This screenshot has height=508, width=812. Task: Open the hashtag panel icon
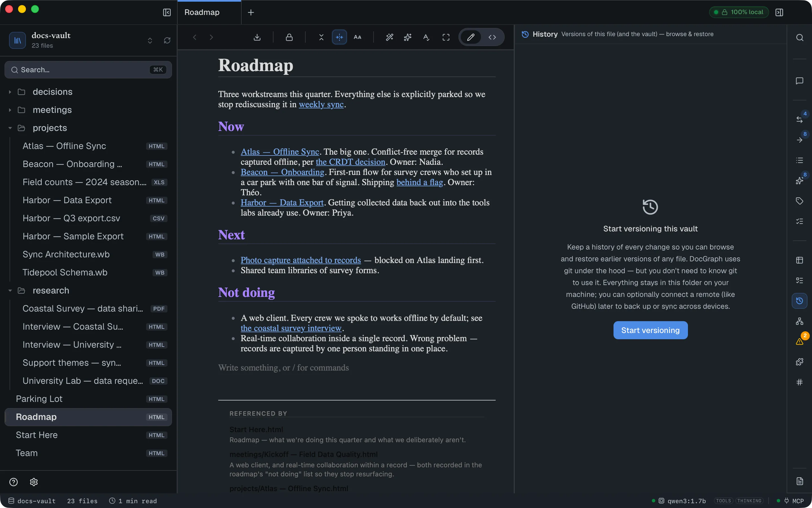[x=800, y=382]
